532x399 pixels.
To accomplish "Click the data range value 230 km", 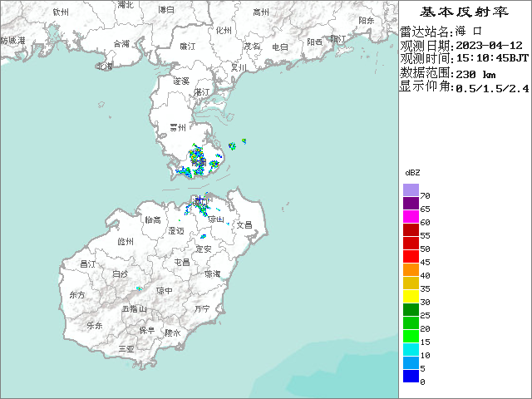I will pos(475,74).
